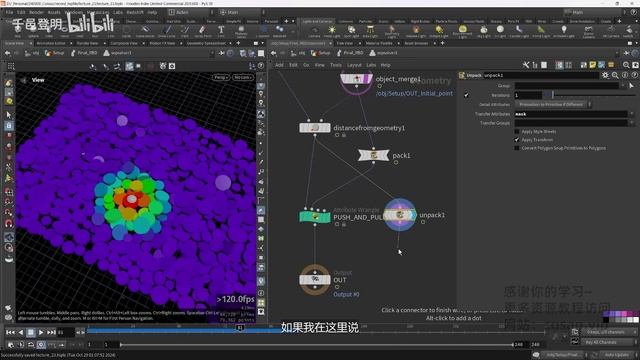Click the Final_RBD path breadcrumb in network pane
The height and width of the screenshot is (360, 640).
coord(349,53)
